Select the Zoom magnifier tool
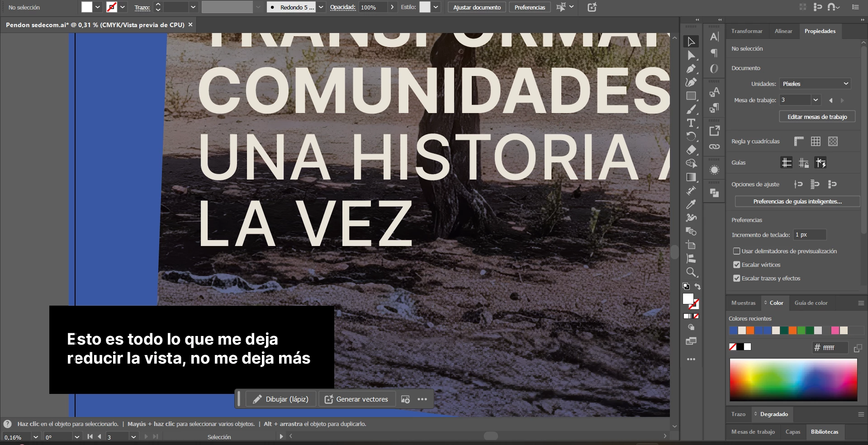The image size is (868, 445). (x=691, y=272)
